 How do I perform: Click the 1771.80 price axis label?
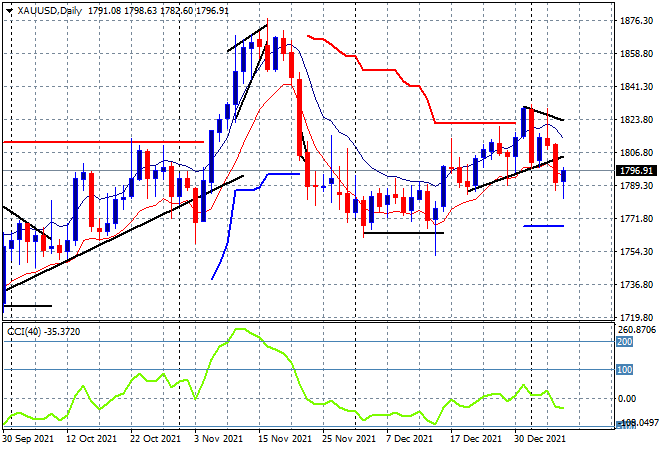click(x=636, y=218)
